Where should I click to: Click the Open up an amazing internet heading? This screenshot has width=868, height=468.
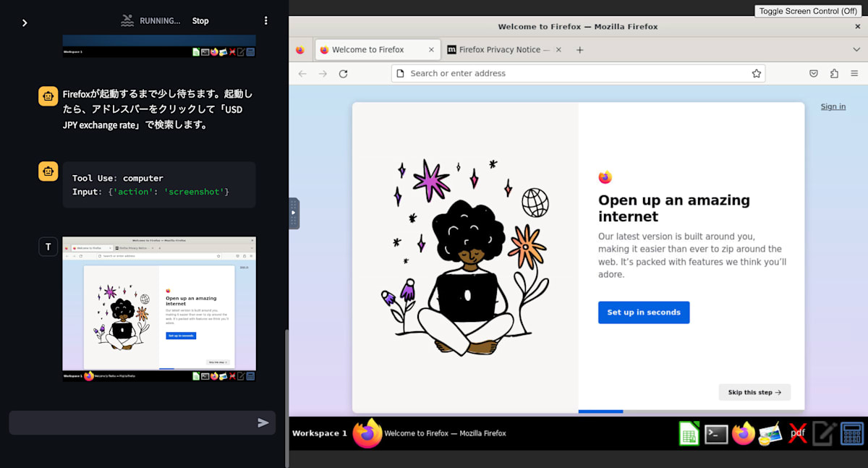[x=674, y=208]
